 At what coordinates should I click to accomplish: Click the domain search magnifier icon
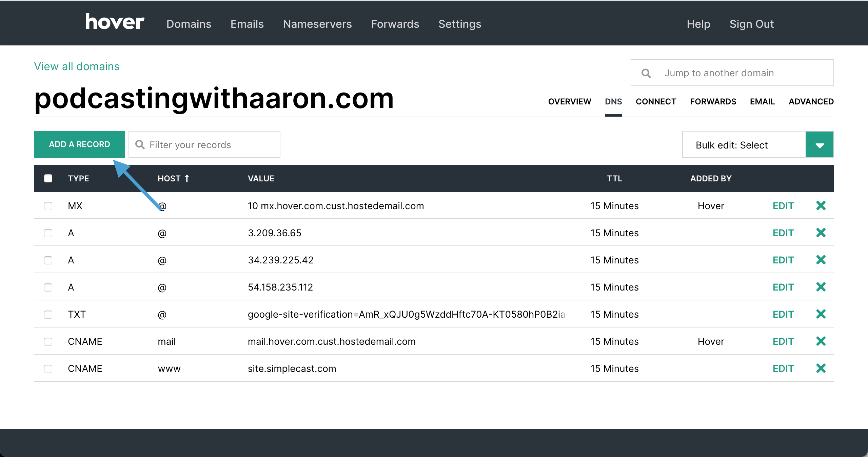[646, 73]
